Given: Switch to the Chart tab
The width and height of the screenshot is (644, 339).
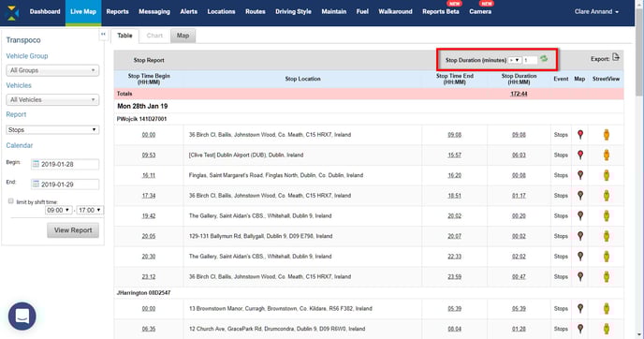Looking at the screenshot, I should click(x=154, y=36).
